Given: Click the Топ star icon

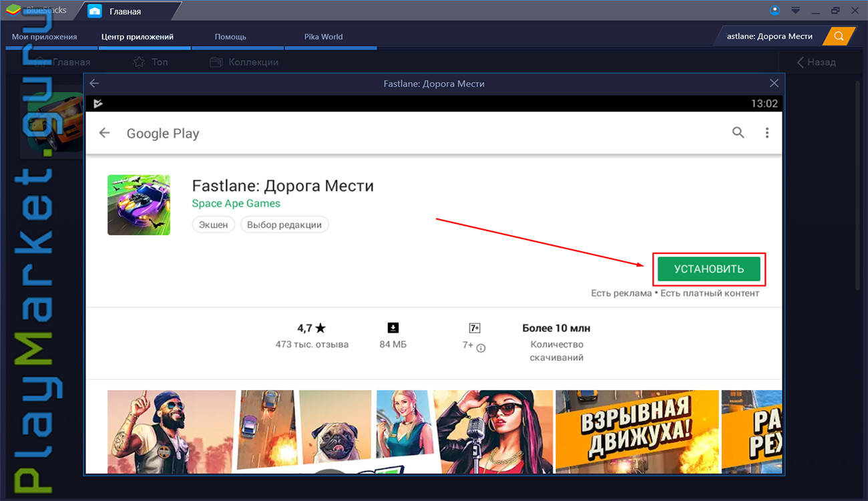Looking at the screenshot, I should 139,62.
